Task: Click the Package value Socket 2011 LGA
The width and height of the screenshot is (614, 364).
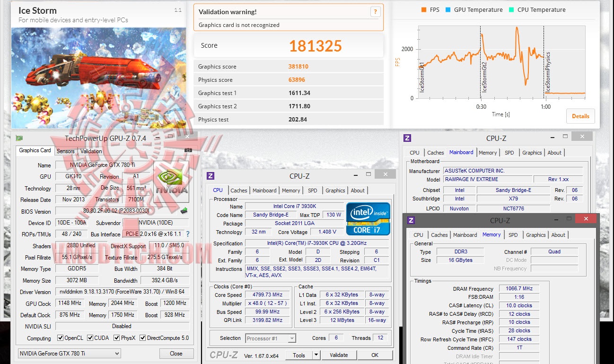Action: click(x=294, y=223)
